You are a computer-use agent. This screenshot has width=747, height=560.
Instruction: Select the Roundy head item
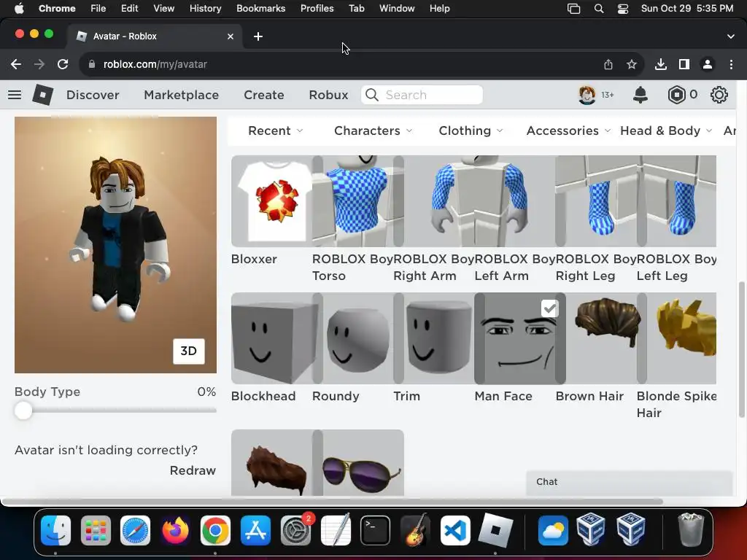353,338
